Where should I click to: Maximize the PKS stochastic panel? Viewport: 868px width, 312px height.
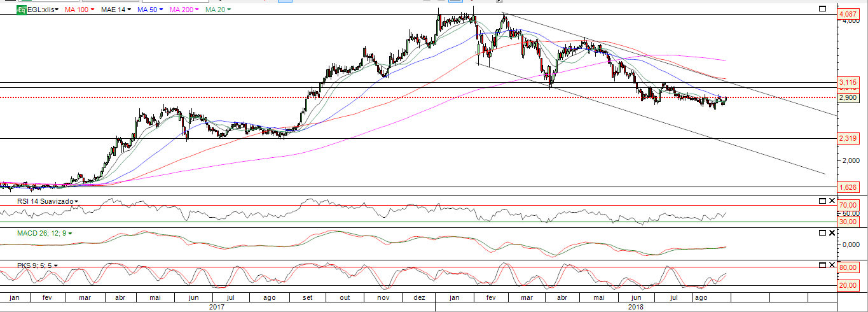pos(822,265)
